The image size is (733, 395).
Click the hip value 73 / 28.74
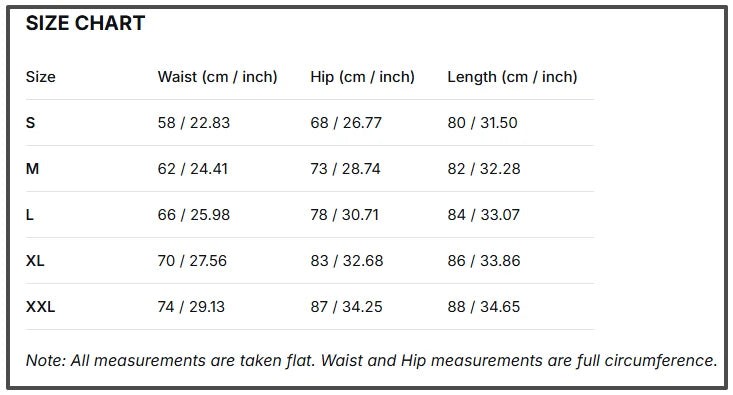point(345,168)
